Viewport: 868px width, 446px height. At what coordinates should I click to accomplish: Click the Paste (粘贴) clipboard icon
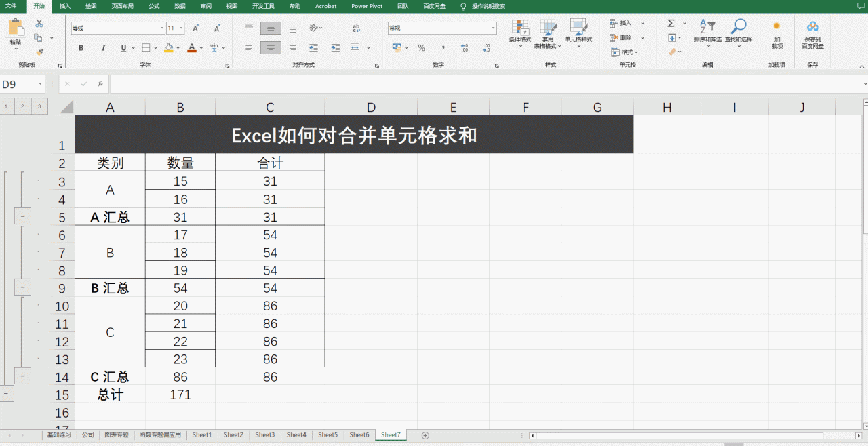tap(15, 28)
